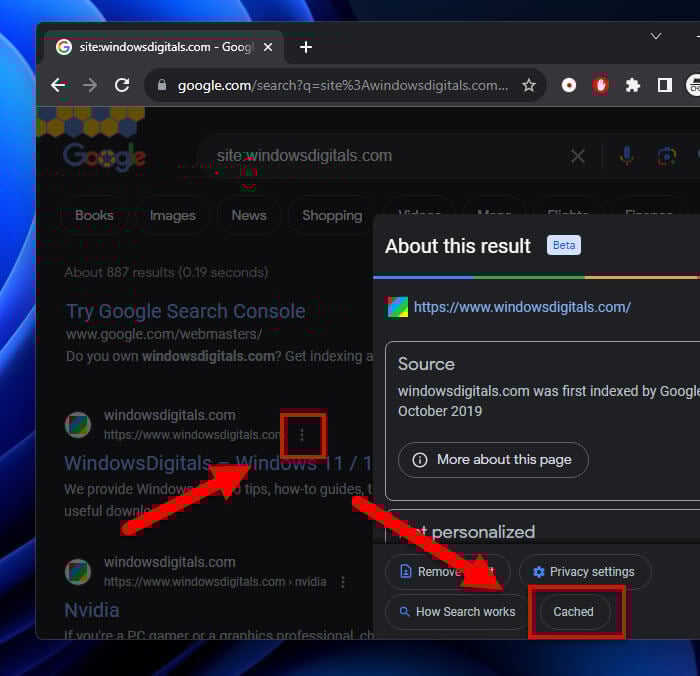700x676 pixels.
Task: Open the Extensions puzzle piece icon
Action: tap(633, 85)
